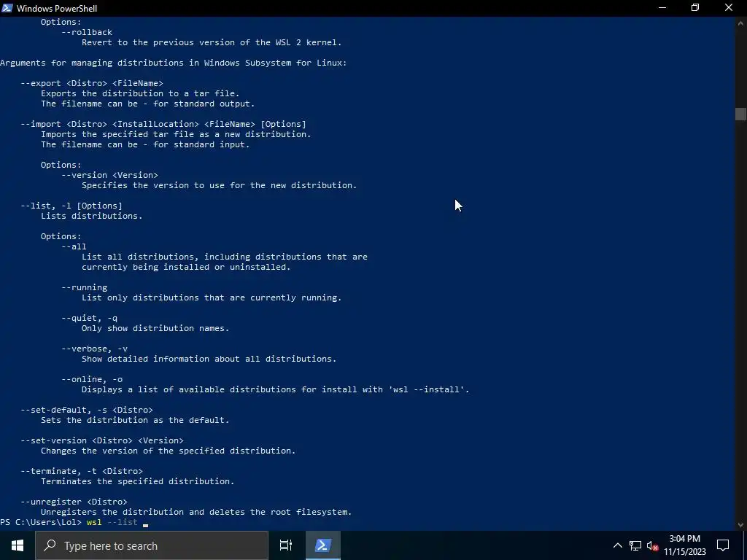Click the scrollbar down arrow

[x=740, y=525]
